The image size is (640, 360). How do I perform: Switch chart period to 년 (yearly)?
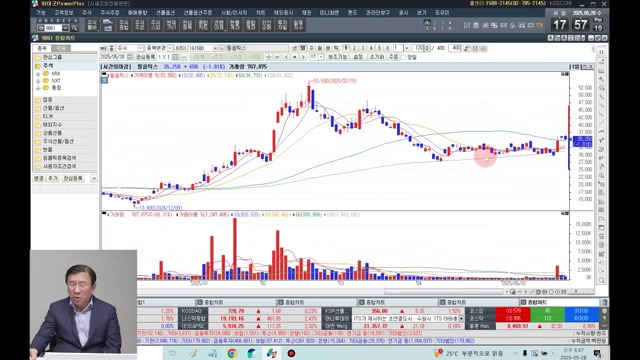coord(294,48)
